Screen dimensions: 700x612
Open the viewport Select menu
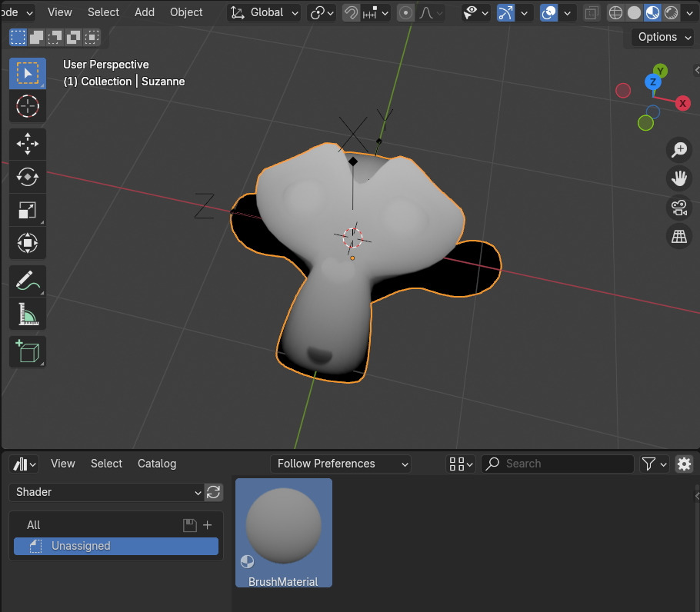pyautogui.click(x=103, y=12)
